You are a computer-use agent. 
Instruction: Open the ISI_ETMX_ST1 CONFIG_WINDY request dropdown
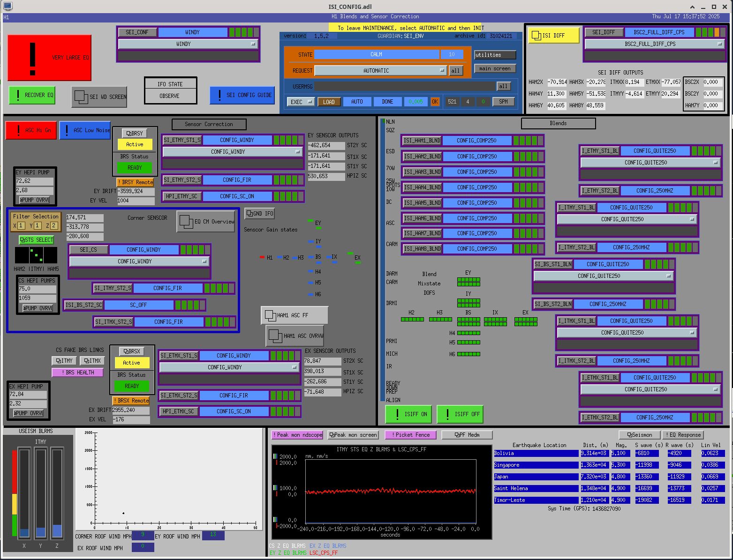(x=229, y=367)
